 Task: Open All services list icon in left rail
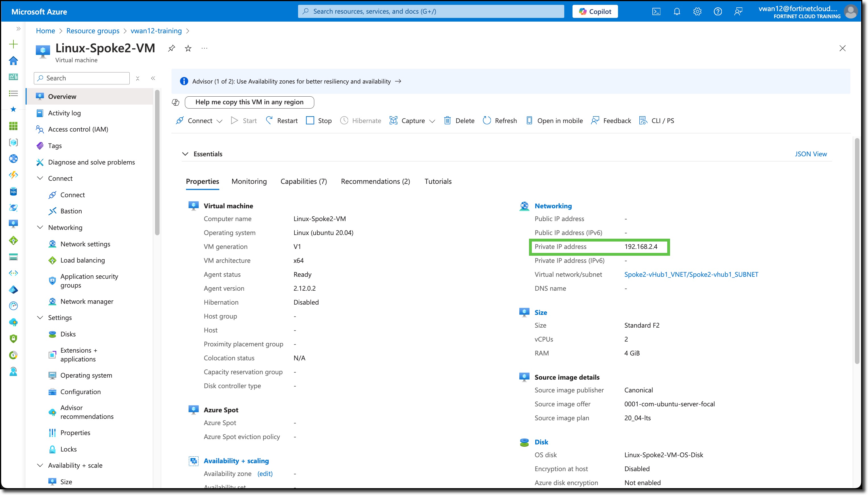click(x=13, y=93)
